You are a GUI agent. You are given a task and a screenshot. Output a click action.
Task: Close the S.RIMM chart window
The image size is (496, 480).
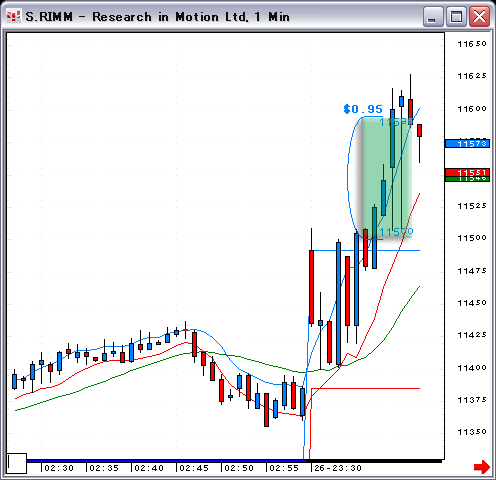click(x=480, y=17)
